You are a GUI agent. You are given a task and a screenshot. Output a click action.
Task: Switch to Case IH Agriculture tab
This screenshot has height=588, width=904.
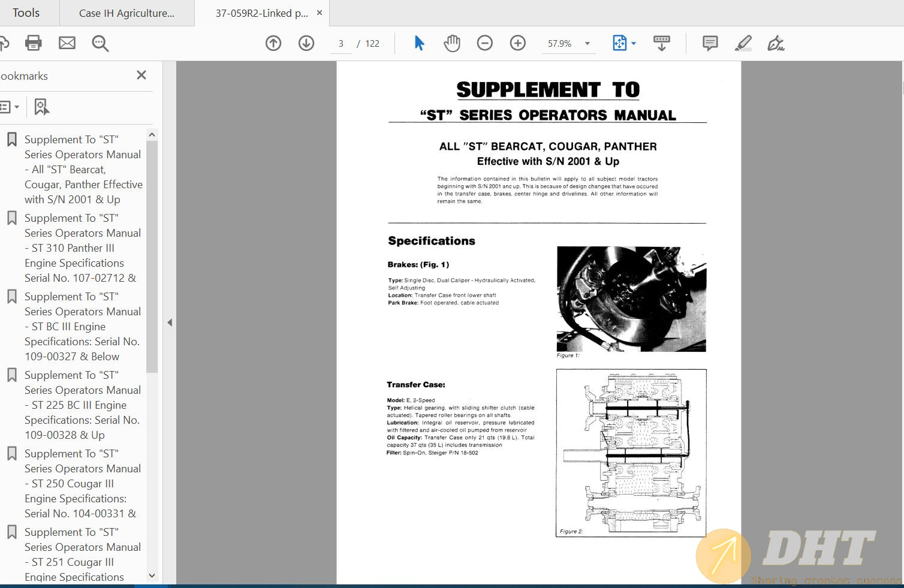pyautogui.click(x=126, y=13)
